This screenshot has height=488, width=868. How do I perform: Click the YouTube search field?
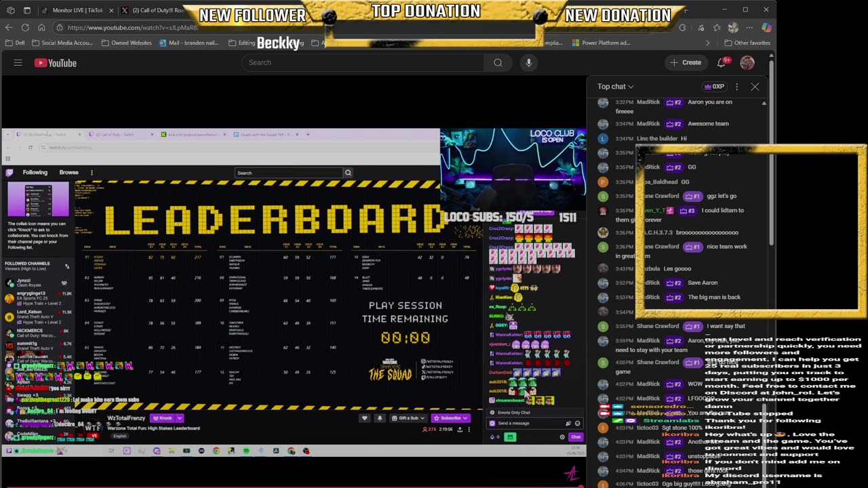click(x=363, y=62)
